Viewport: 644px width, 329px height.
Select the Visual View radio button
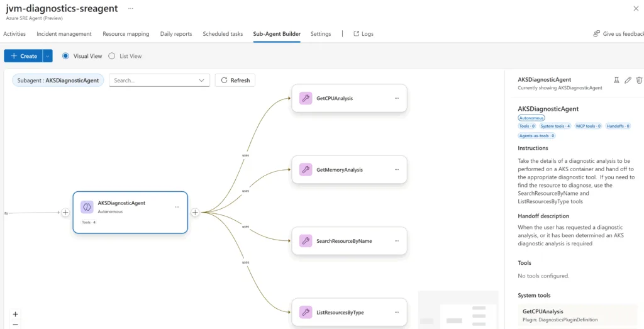(65, 56)
